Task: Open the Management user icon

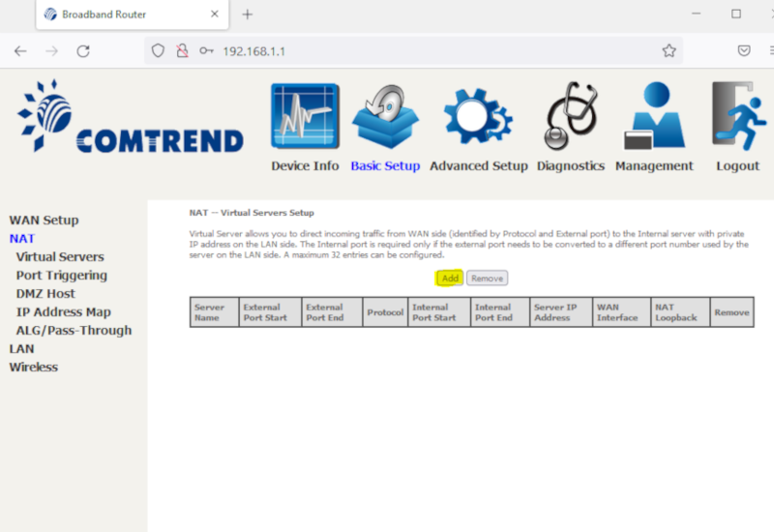Action: pyautogui.click(x=654, y=115)
